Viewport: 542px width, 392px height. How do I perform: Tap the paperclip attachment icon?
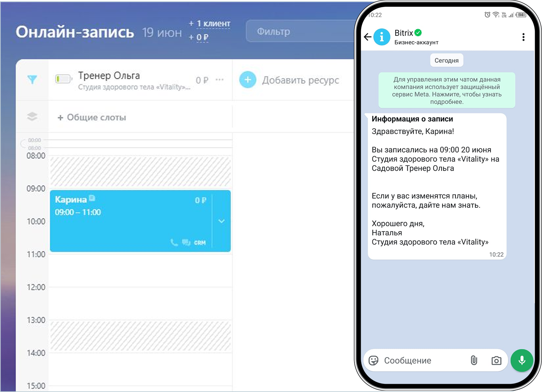[474, 360]
